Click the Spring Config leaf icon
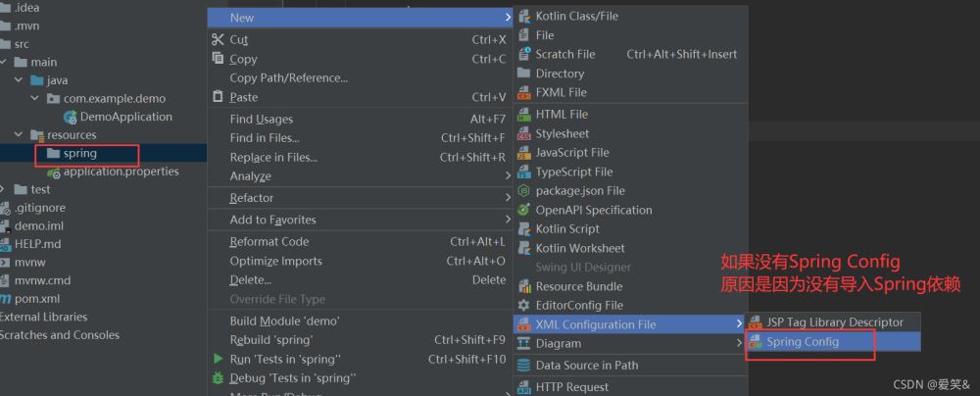980x396 pixels. coord(756,341)
